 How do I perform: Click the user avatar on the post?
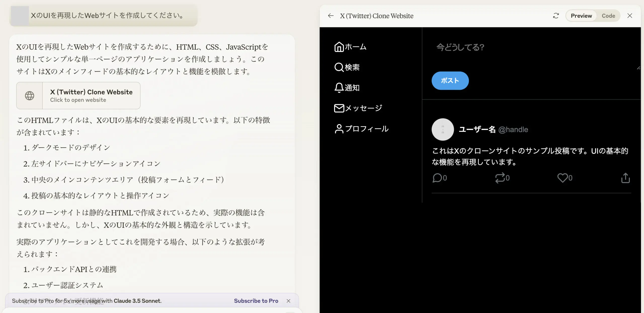coord(442,129)
